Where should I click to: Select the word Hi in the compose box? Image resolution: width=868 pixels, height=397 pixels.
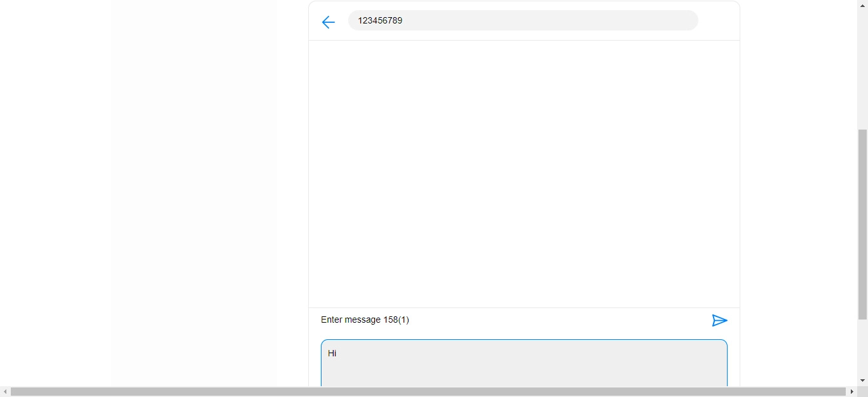click(x=331, y=353)
